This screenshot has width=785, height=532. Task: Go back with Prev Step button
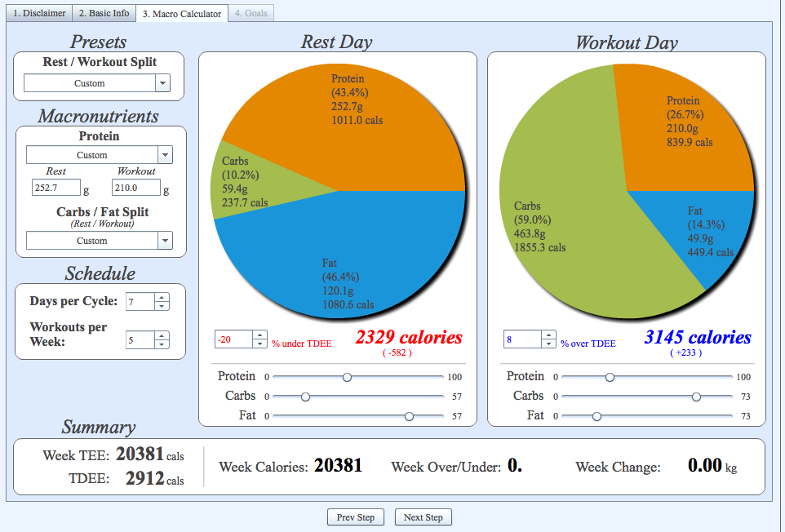pyautogui.click(x=356, y=517)
